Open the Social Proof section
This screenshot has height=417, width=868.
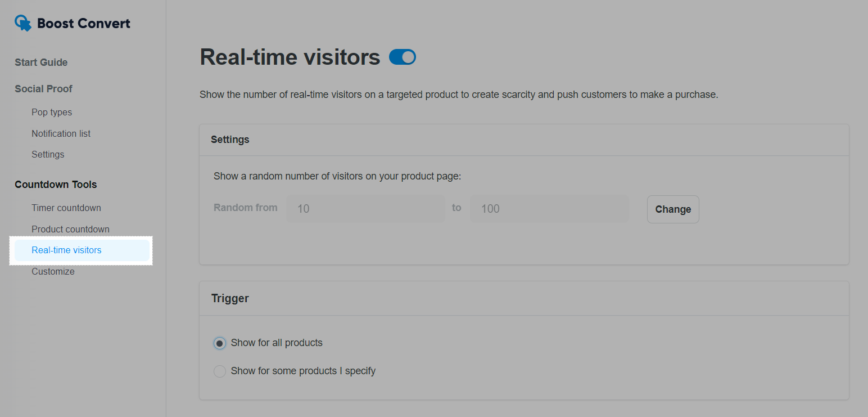click(x=43, y=89)
